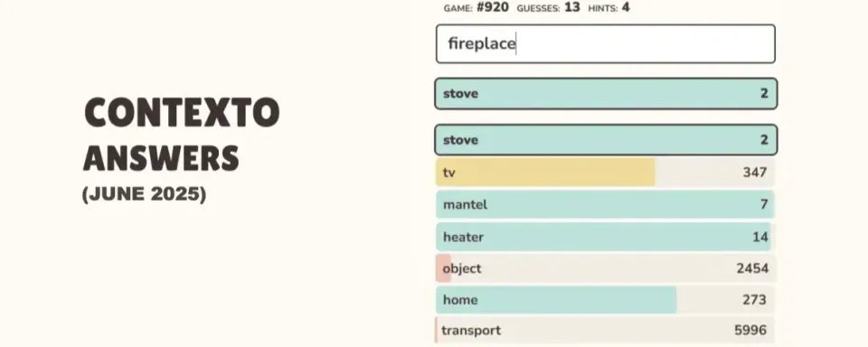
Task: Click the red progress bar beside object
Action: pyautogui.click(x=443, y=268)
